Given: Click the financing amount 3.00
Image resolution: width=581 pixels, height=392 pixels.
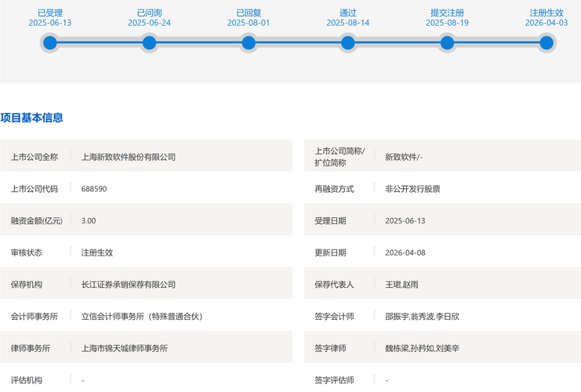Looking at the screenshot, I should tap(89, 221).
